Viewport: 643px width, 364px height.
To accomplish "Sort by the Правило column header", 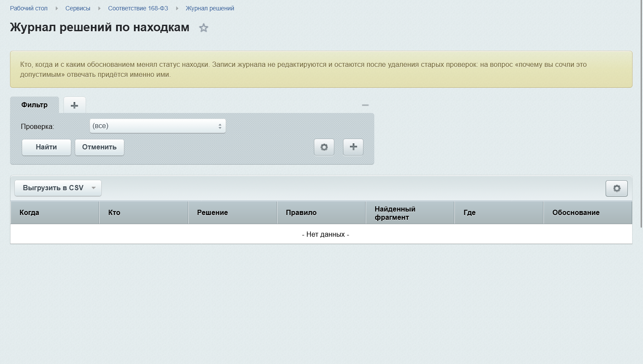I will [x=321, y=213].
